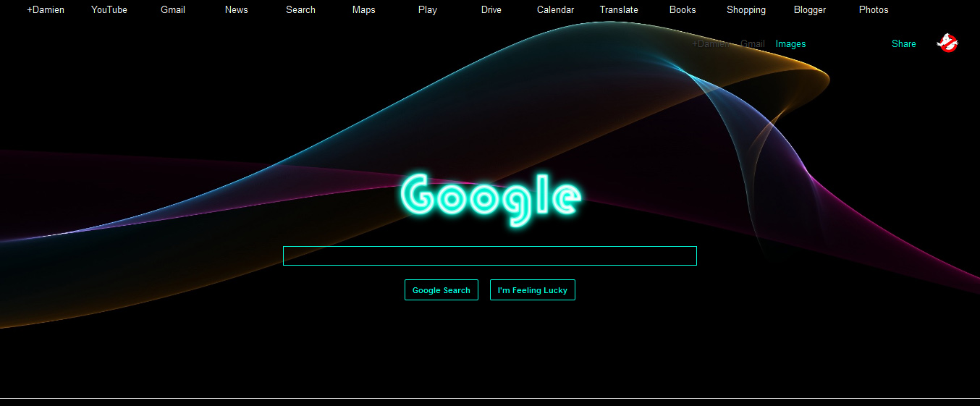The width and height of the screenshot is (980, 406).
Task: Open the Ghostbusters profile avatar icon
Action: pyautogui.click(x=947, y=43)
